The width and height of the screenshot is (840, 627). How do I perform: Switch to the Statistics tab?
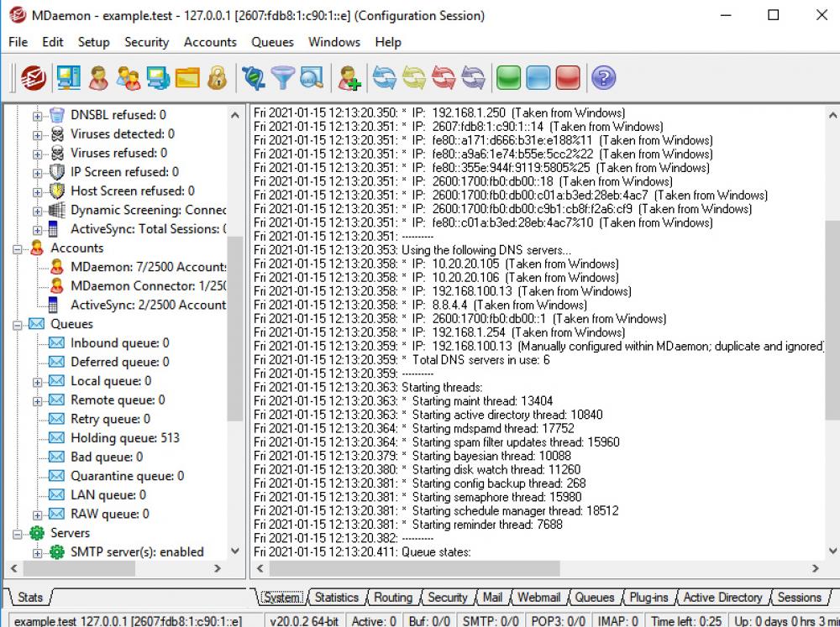click(337, 597)
